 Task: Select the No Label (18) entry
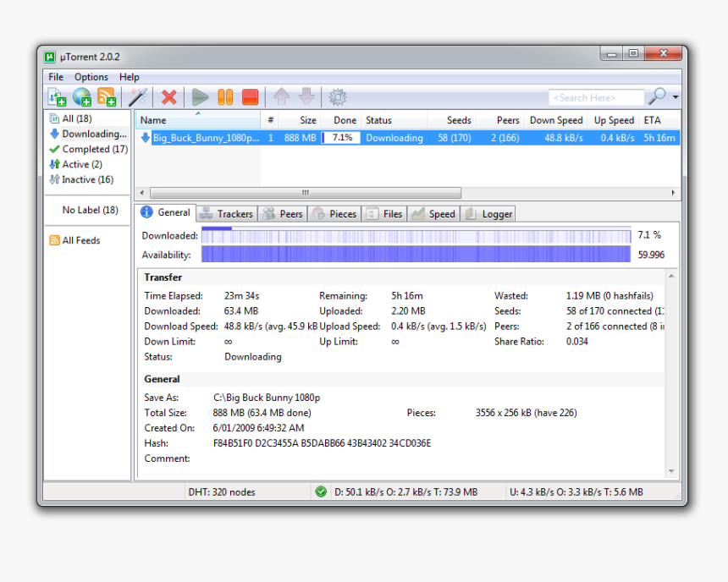click(x=90, y=211)
